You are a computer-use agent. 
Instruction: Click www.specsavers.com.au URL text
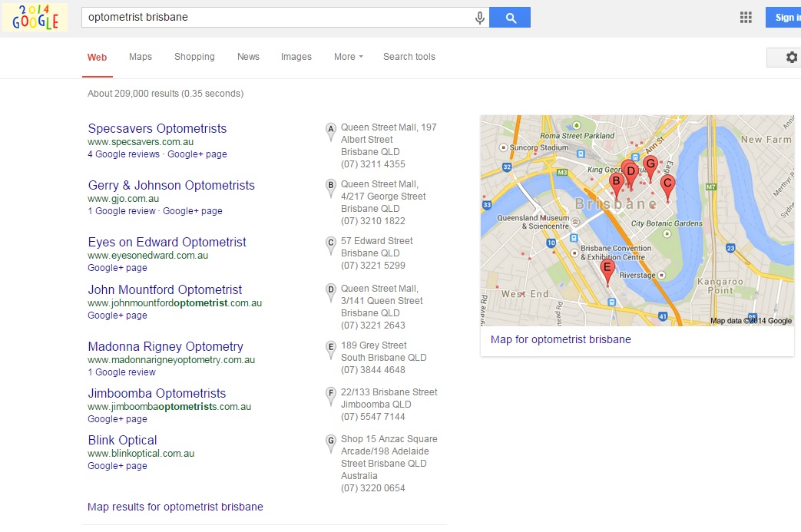coord(141,142)
